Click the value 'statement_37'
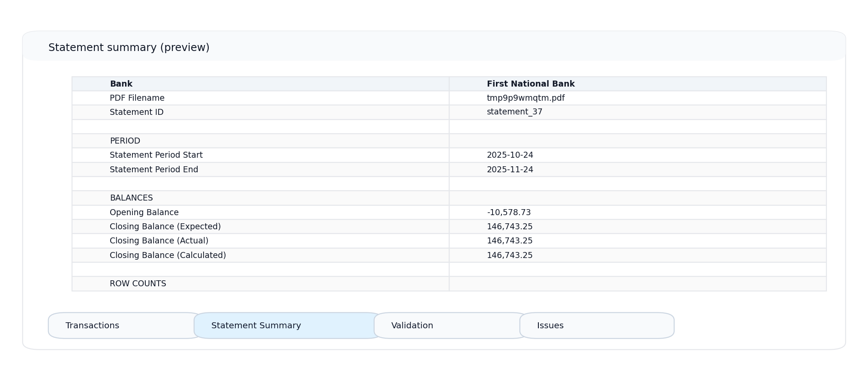Image resolution: width=868 pixels, height=381 pixels. pyautogui.click(x=514, y=112)
